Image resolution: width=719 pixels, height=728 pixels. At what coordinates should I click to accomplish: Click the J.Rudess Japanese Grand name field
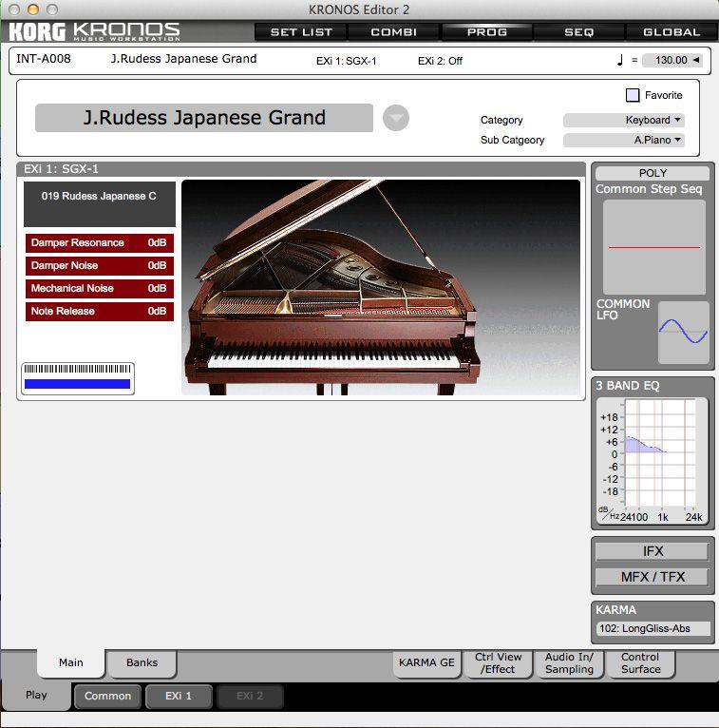[x=204, y=118]
